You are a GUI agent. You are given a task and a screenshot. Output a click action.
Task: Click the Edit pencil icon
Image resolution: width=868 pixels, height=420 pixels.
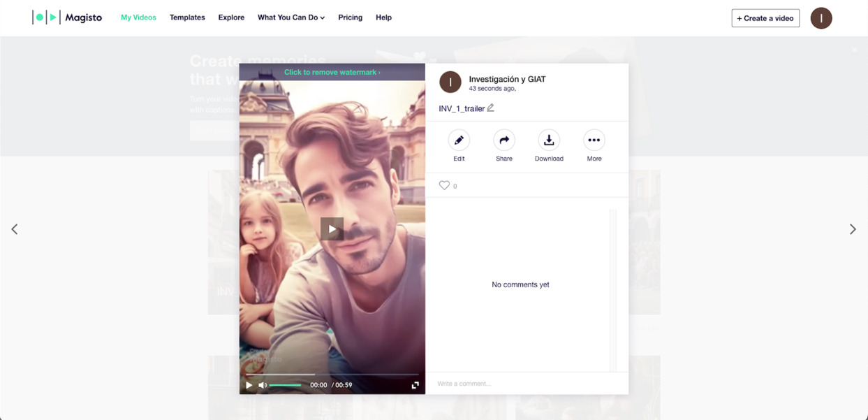459,140
